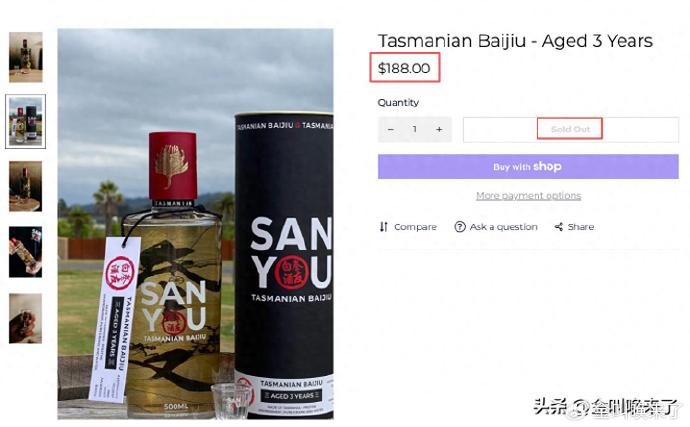Decrease quantity with the minus button
The width and height of the screenshot is (690, 427).
click(x=390, y=129)
